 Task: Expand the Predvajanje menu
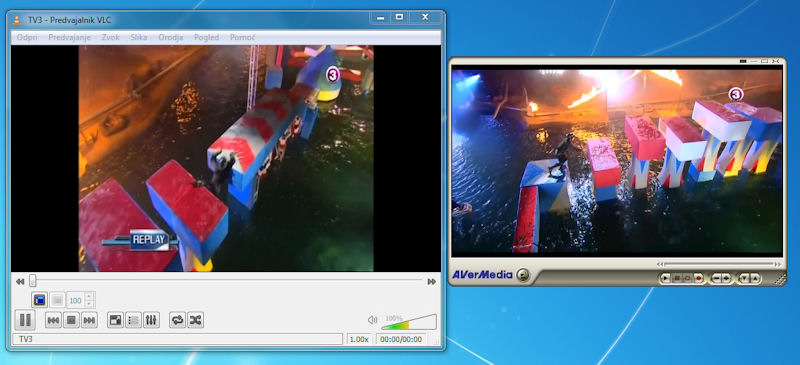pos(70,37)
